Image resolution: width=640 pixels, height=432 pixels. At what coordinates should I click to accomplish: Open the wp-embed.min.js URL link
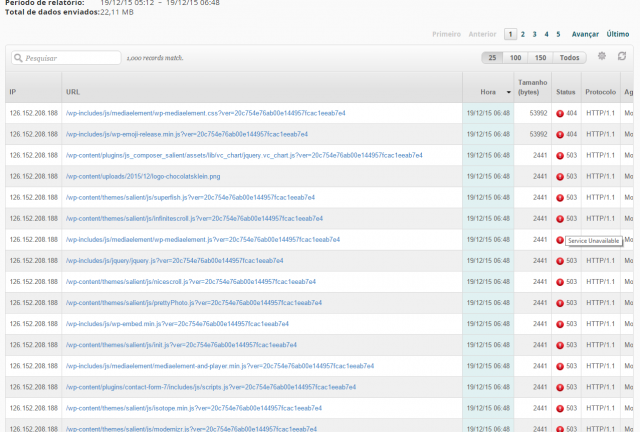[177, 324]
